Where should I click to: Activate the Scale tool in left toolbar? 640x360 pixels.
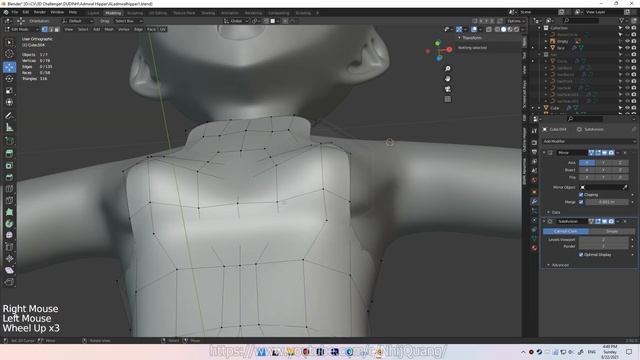[x=9, y=90]
